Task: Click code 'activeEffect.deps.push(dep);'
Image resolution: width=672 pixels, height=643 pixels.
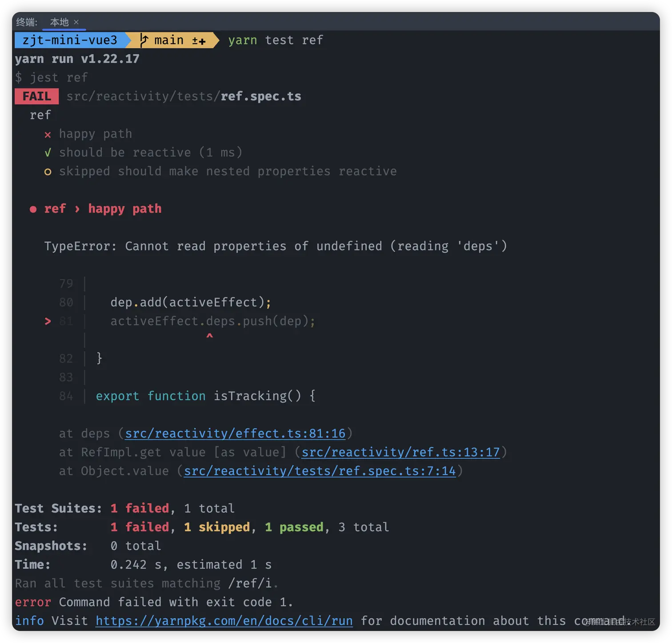Action: tap(213, 321)
